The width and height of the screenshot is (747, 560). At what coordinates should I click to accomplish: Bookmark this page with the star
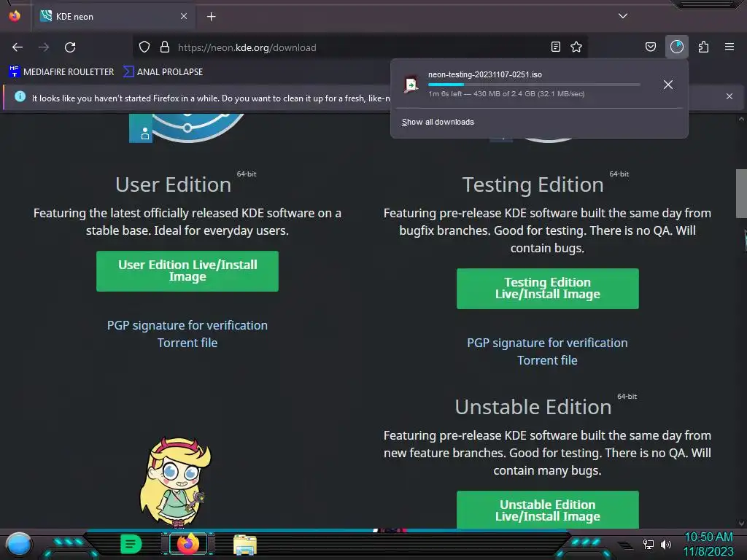point(576,47)
